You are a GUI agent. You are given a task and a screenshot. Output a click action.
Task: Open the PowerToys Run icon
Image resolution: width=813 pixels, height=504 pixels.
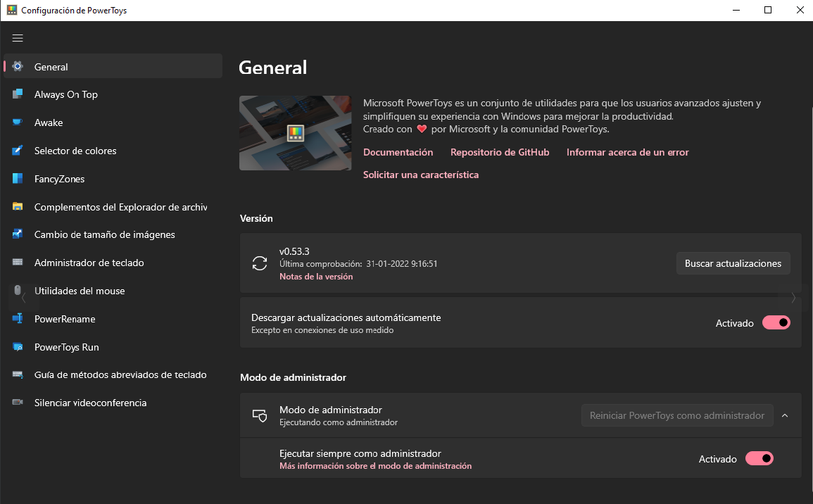18,347
